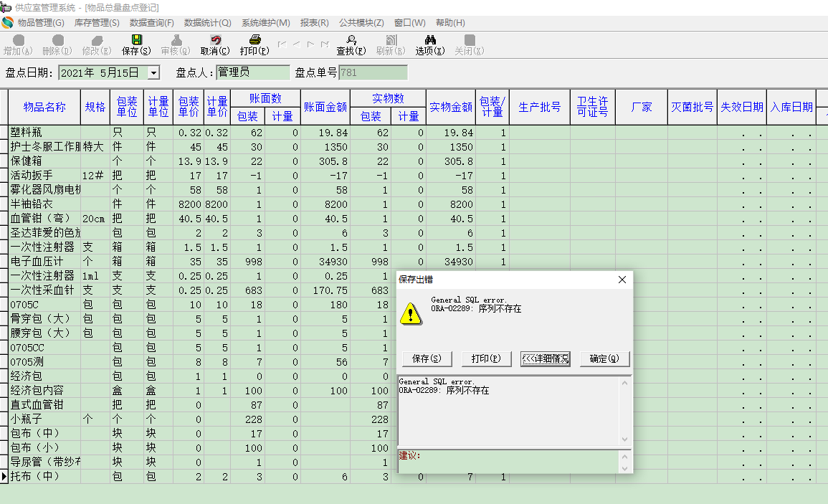Click the 卫生许可证号 column header
This screenshot has height=504, width=828.
pyautogui.click(x=592, y=107)
